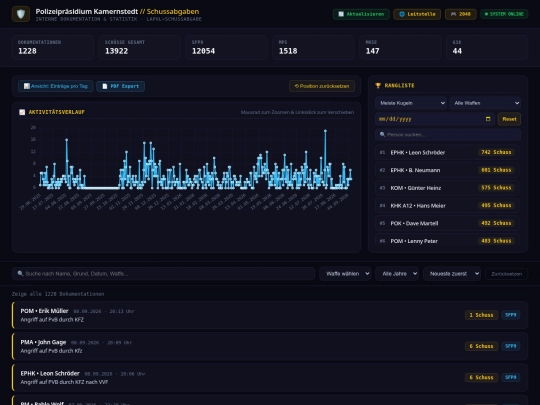Screen dimensions: 540x405
Task: Open the POM Erik Müller documentation entry
Action: point(270,315)
